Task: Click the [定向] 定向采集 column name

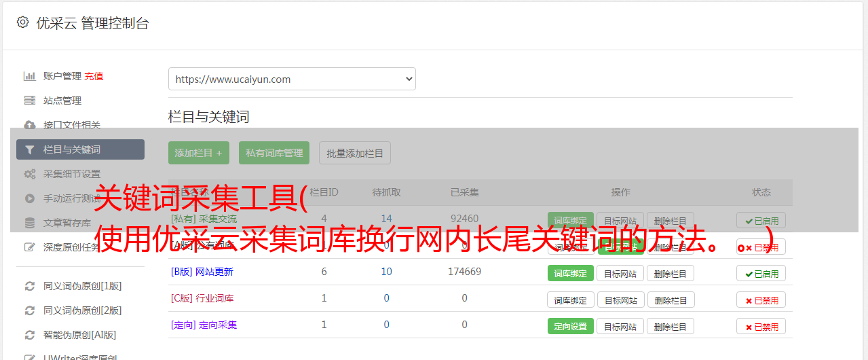Action: 204,325
